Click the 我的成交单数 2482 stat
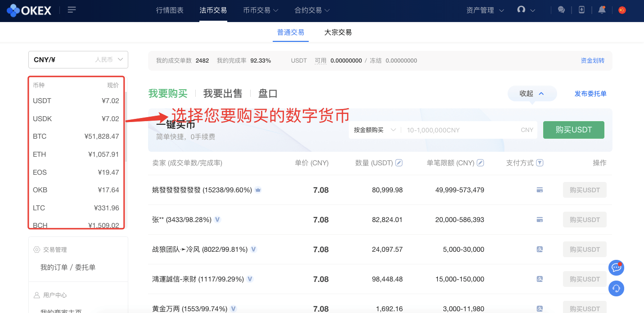 tap(182, 60)
